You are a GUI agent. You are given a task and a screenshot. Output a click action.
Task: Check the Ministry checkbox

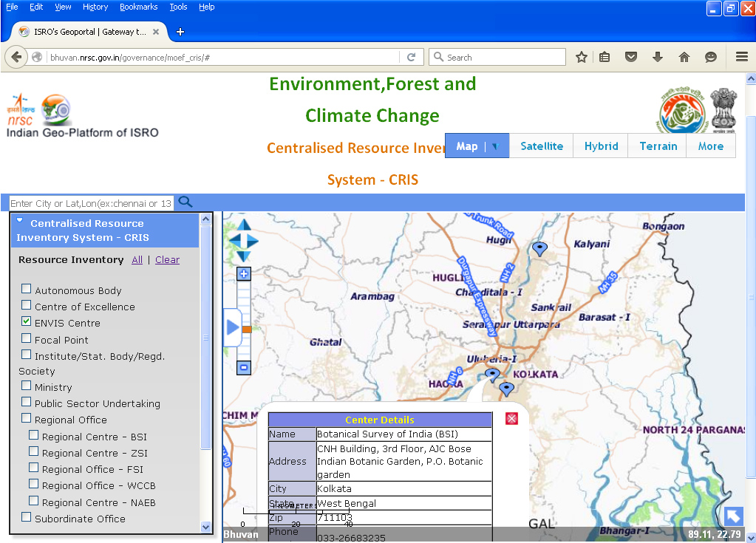coord(27,386)
